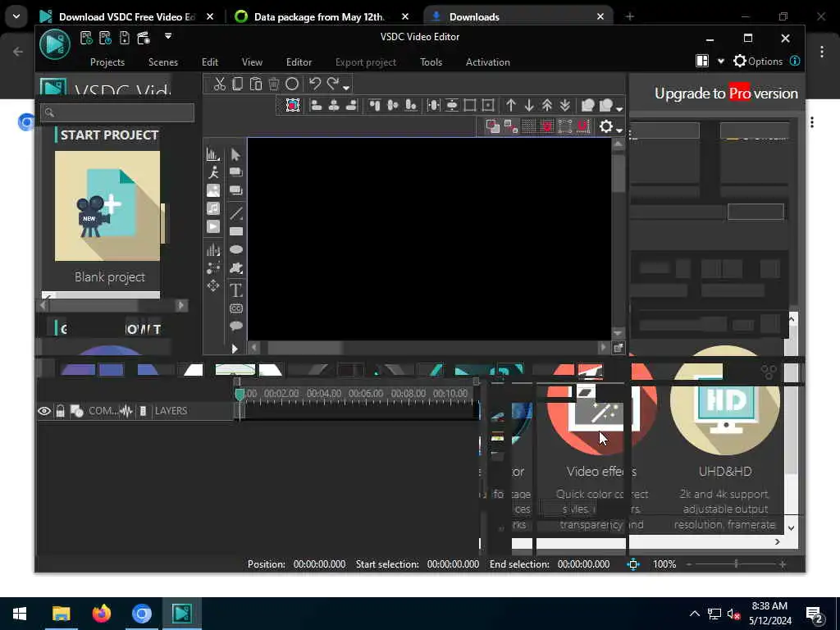Click the Redo arrow icon
The image size is (840, 630).
pos(333,84)
